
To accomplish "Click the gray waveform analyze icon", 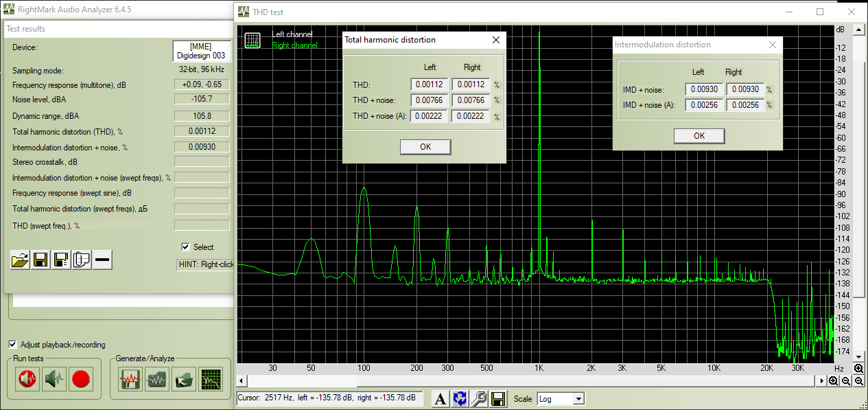I will click(x=158, y=379).
